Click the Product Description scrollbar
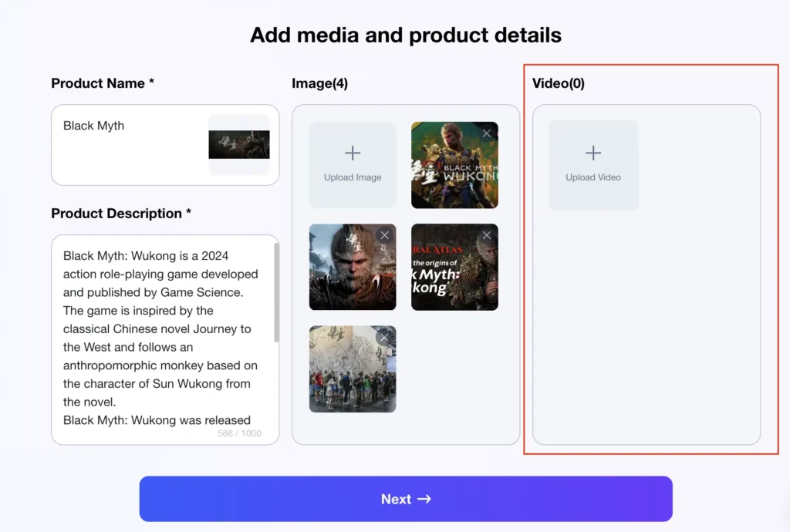The image size is (790, 532). point(276,293)
